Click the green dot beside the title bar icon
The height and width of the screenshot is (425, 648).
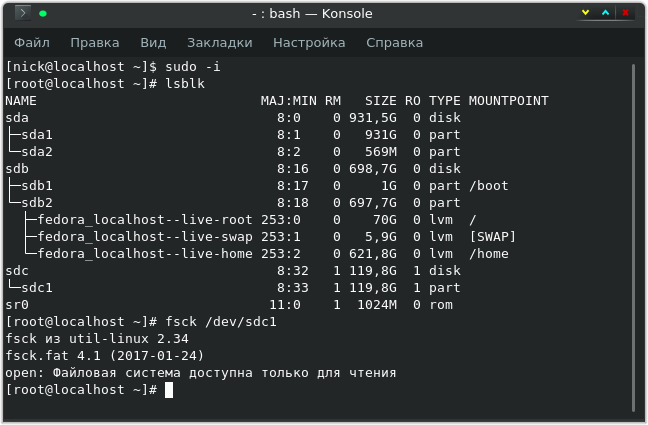tap(43, 14)
